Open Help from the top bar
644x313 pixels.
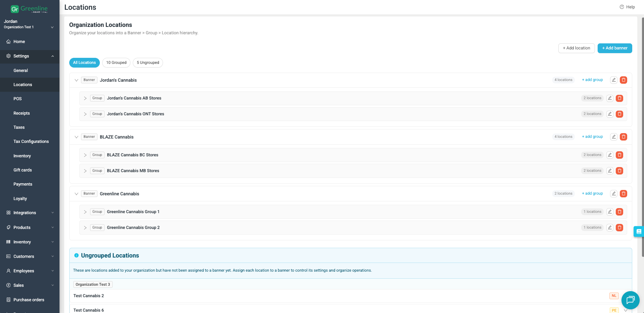(627, 7)
